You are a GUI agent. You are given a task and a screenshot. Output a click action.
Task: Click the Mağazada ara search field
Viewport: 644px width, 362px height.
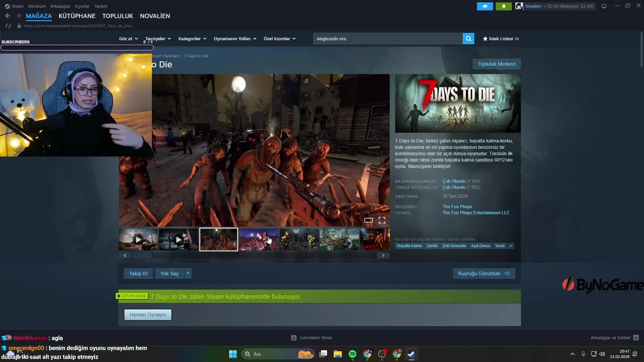(x=388, y=39)
